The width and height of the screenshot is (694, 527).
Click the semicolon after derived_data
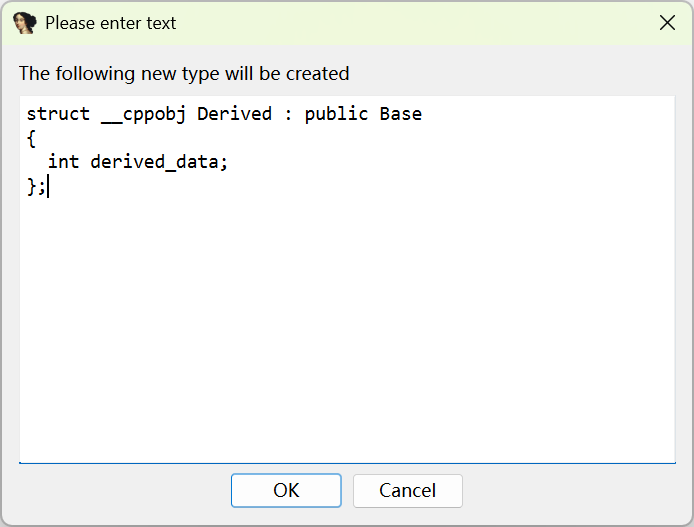[224, 162]
